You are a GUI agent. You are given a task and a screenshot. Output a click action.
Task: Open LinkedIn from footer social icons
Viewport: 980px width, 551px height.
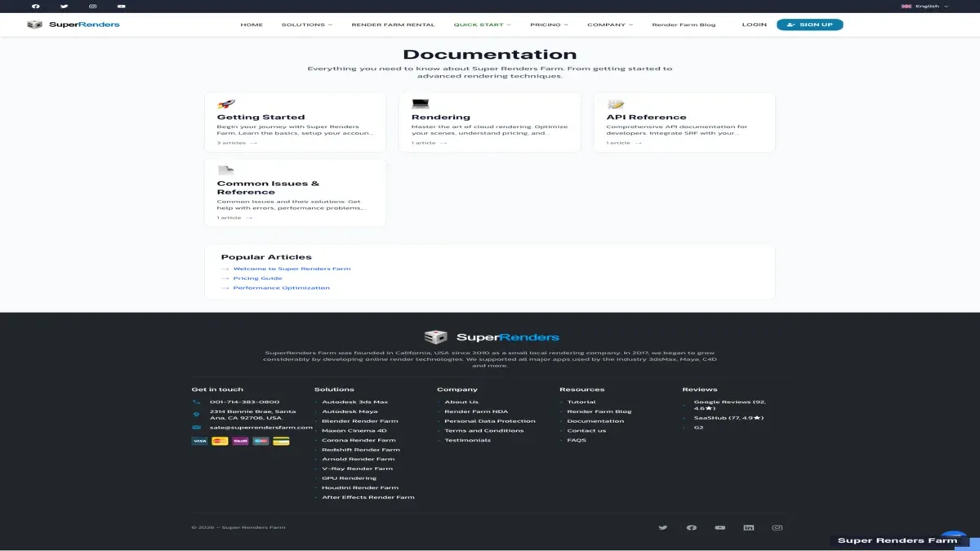pos(749,527)
